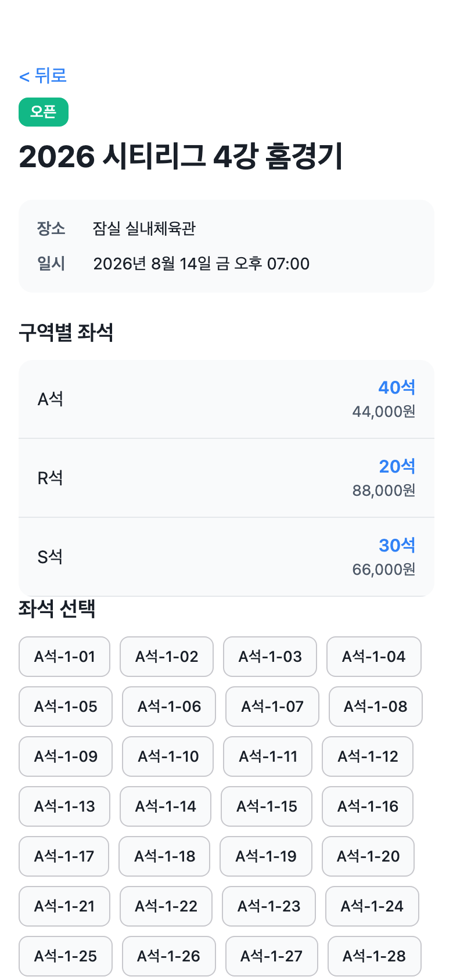
Task: Select seat A석-1-18
Action: click(x=164, y=856)
